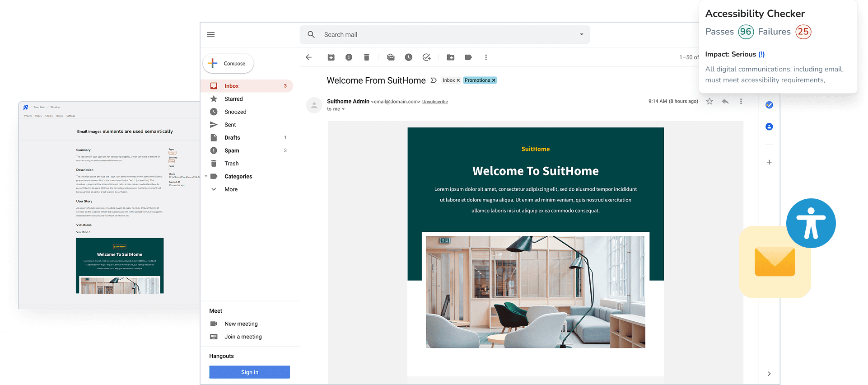
Task: Start a New meeting
Action: 241,324
